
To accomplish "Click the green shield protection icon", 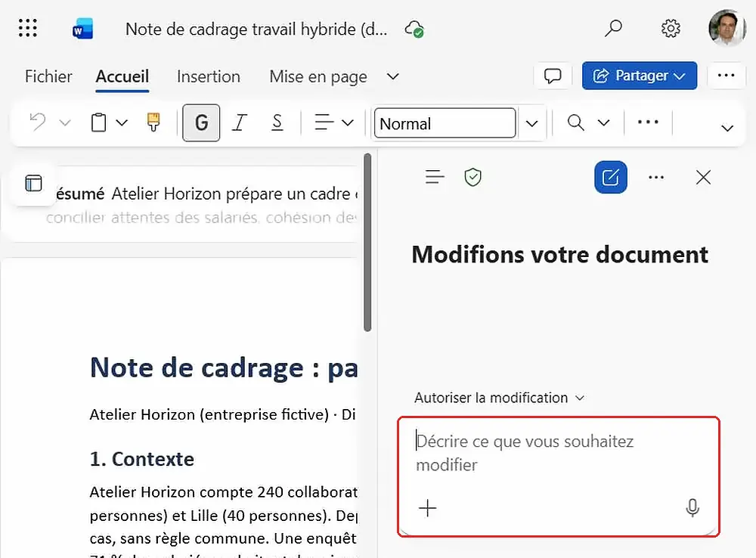I will 472,177.
